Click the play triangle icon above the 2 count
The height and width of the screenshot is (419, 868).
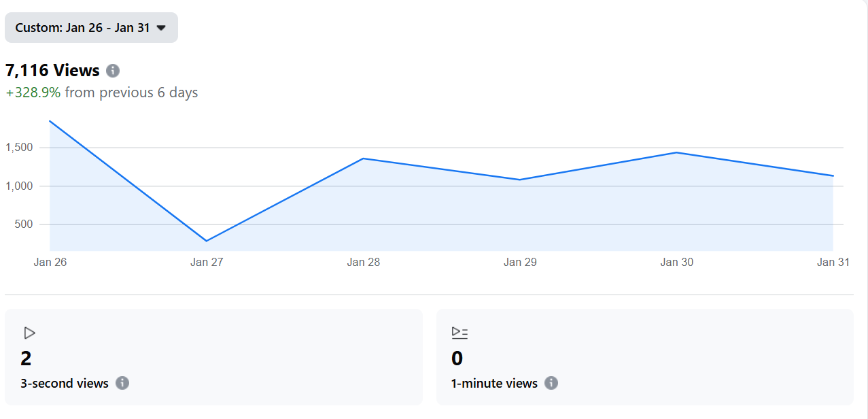click(29, 333)
